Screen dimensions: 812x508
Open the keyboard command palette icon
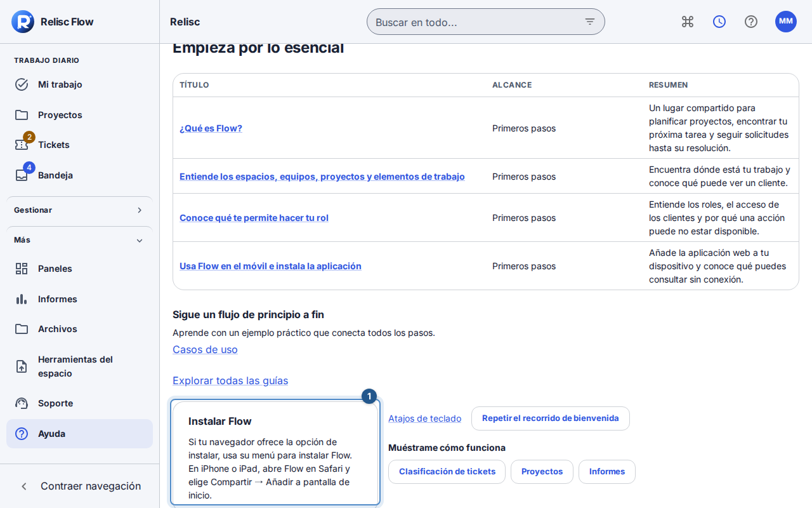pyautogui.click(x=688, y=22)
